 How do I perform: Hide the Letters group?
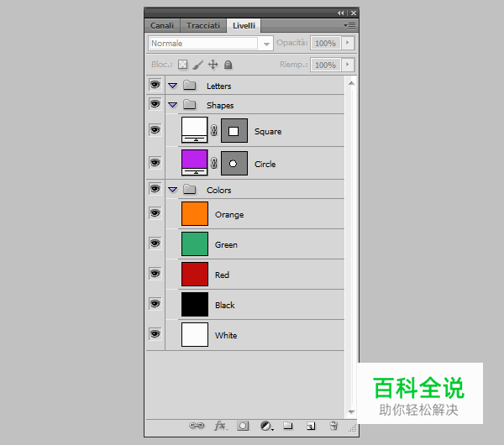[x=155, y=86]
